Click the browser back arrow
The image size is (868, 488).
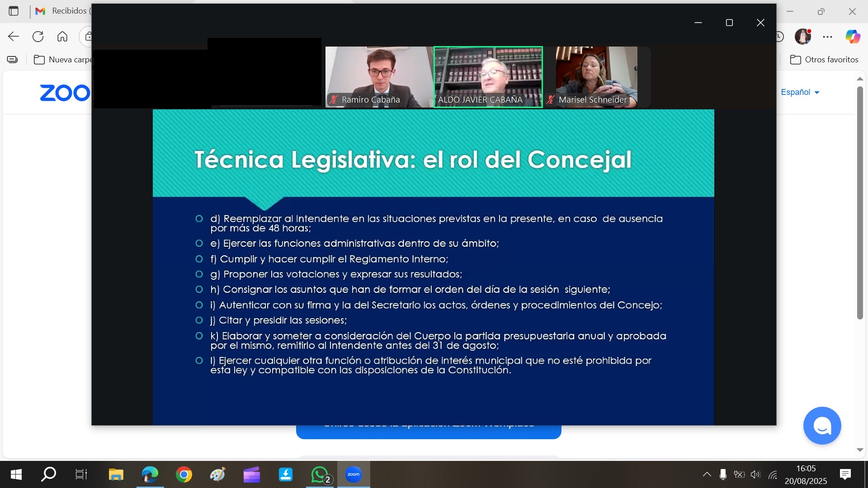pyautogui.click(x=14, y=37)
